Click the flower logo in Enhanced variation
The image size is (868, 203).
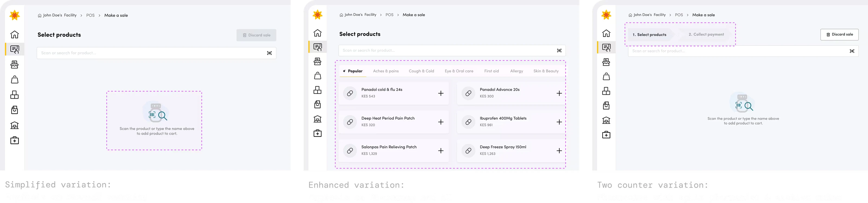(x=317, y=14)
